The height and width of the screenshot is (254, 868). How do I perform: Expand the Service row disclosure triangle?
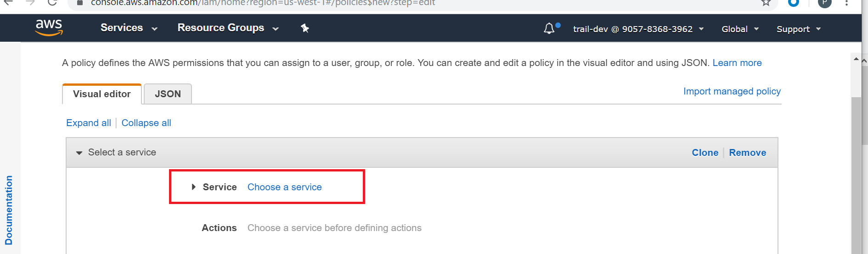click(x=194, y=187)
